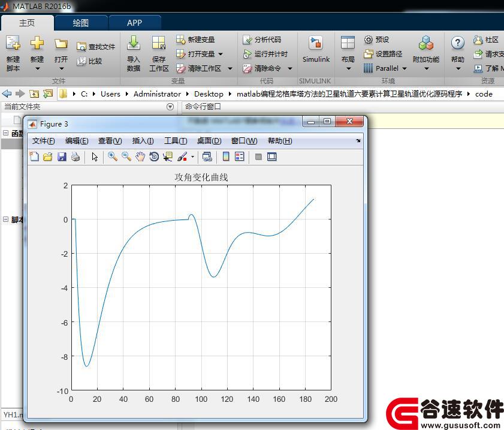The width and height of the screenshot is (504, 430).
Task: Toggle the Edit Plot arrow tool
Action: click(95, 157)
